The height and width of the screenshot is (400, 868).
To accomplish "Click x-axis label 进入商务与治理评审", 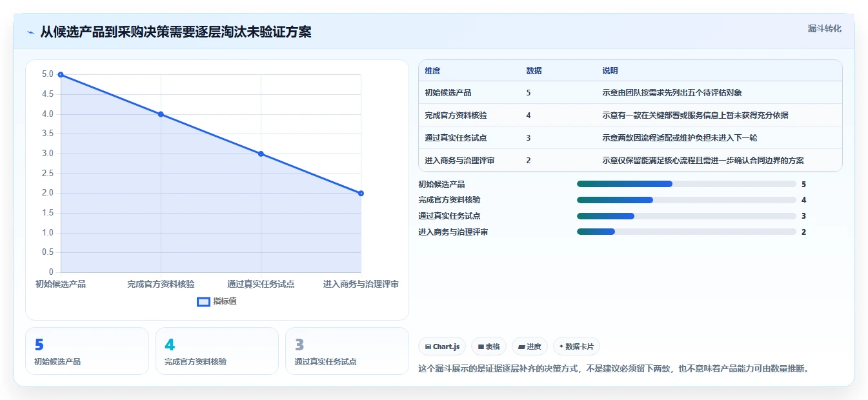I will pos(361,284).
